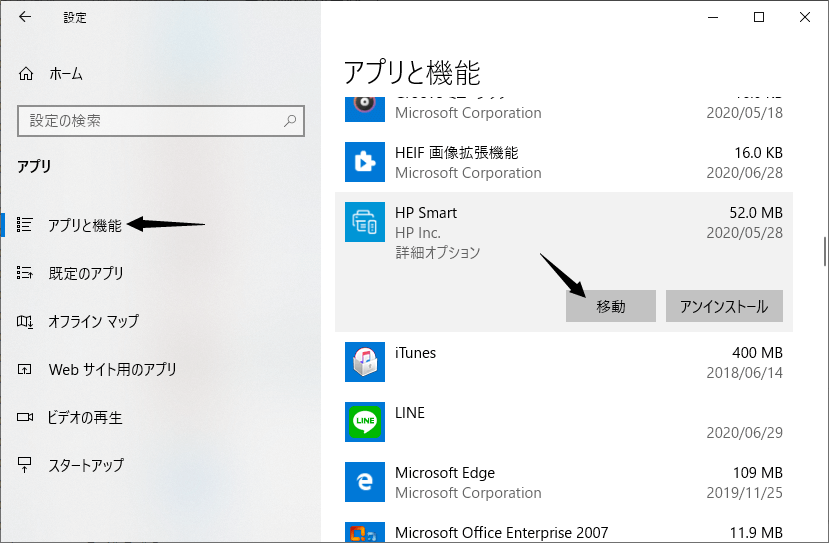Image resolution: width=829 pixels, height=543 pixels.
Task: Click the 移動 button for HP Smart
Action: click(x=611, y=306)
